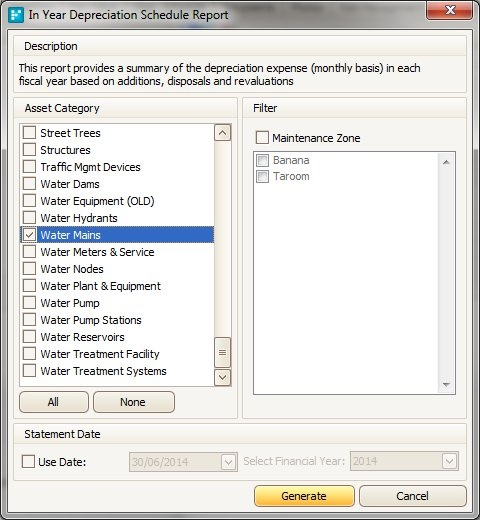Click the app icon in the title bar
Image resolution: width=480 pixels, height=520 pixels.
pyautogui.click(x=16, y=15)
